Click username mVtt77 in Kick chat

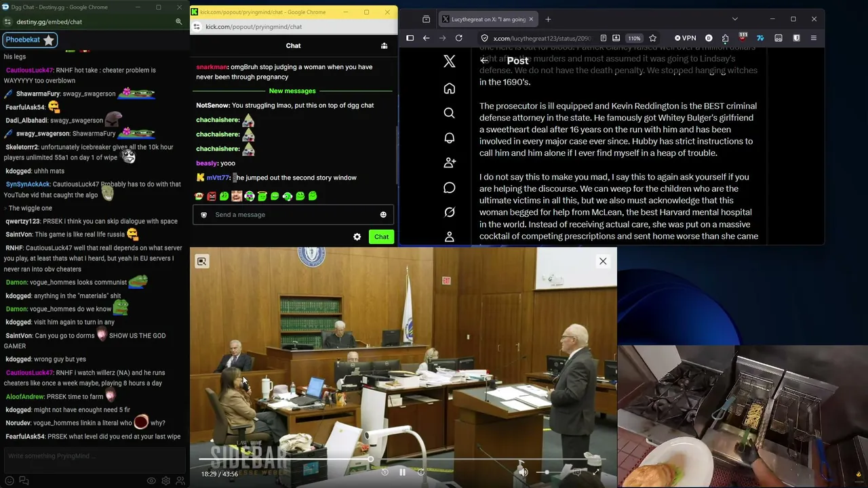(x=218, y=178)
